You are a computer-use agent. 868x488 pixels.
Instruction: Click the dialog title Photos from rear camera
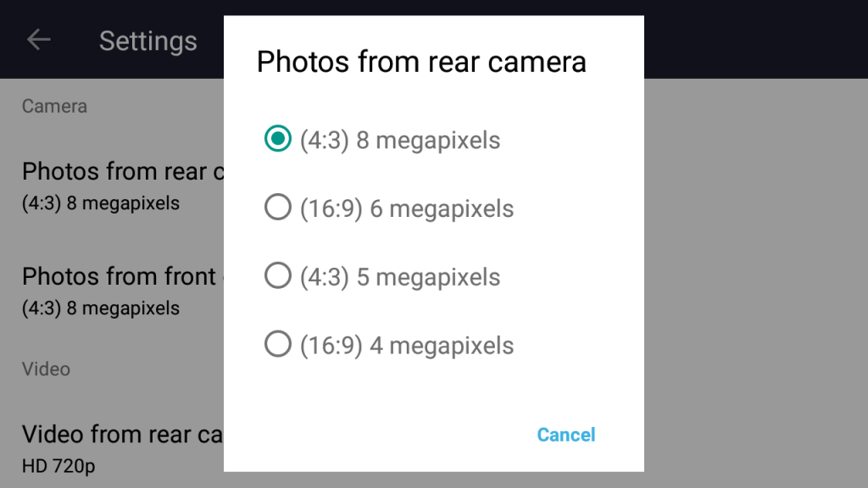tap(421, 62)
